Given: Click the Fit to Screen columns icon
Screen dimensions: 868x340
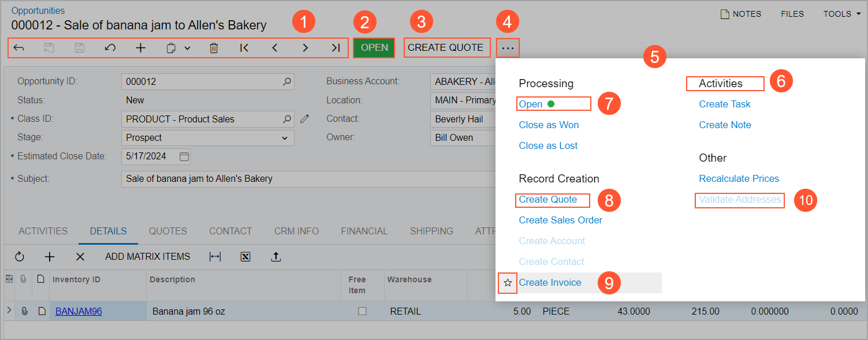Looking at the screenshot, I should 215,257.
